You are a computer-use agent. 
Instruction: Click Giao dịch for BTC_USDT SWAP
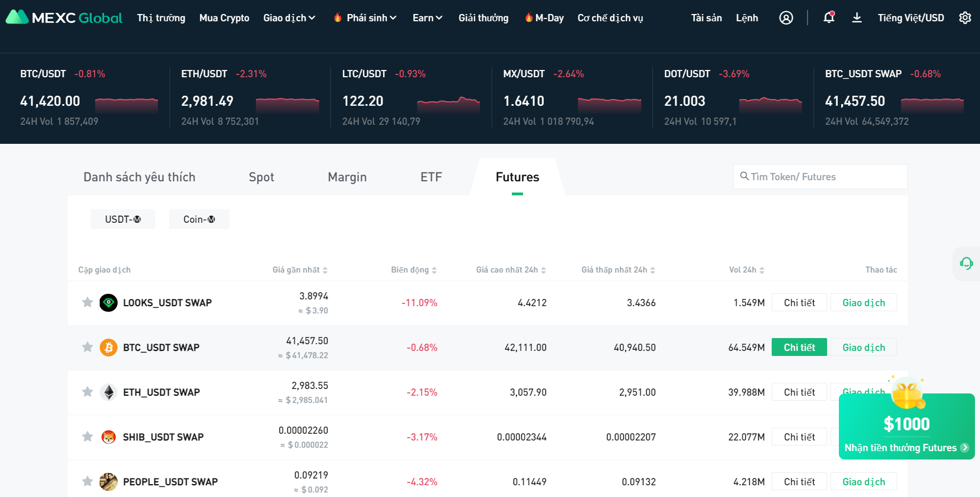pos(864,348)
